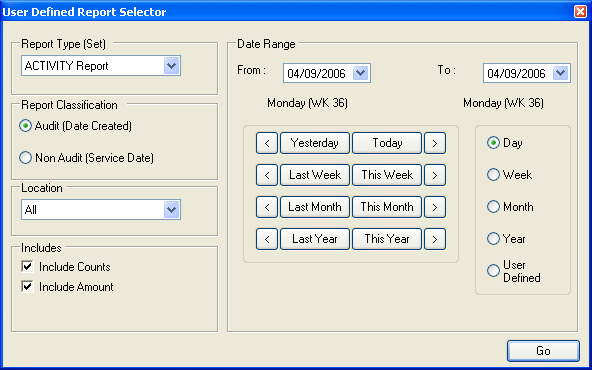Screen dimensions: 592x370
Task: Open the Location dropdown arrow
Action: click(x=172, y=210)
